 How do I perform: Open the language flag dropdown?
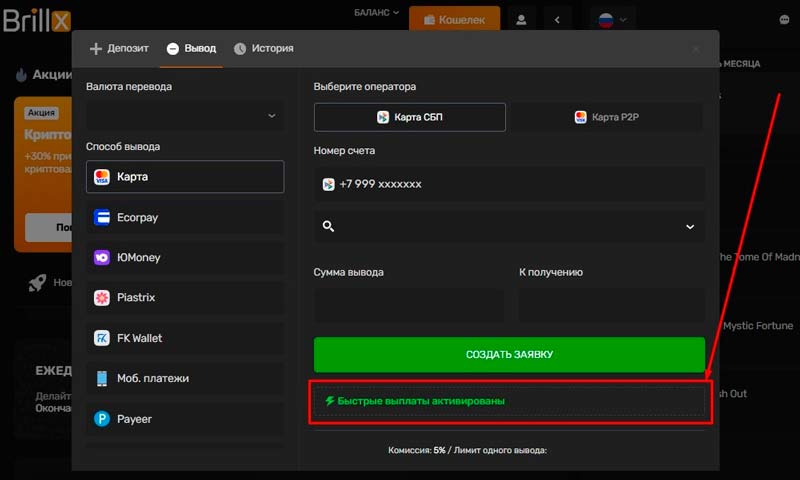tap(612, 18)
